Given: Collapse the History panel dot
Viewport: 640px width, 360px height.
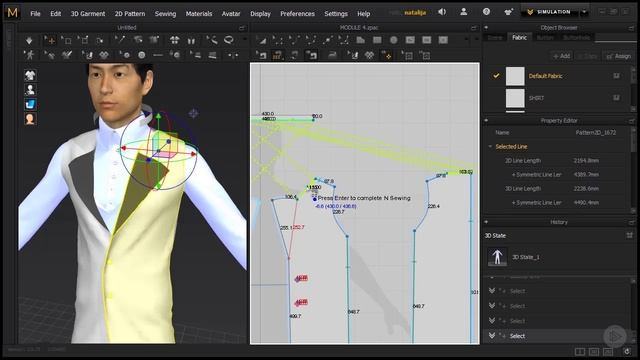Looking at the screenshot, I should coord(486,222).
